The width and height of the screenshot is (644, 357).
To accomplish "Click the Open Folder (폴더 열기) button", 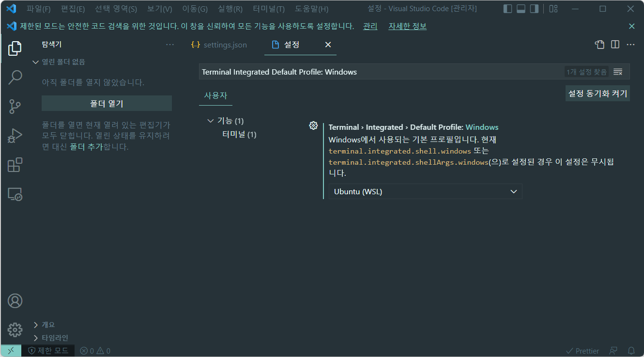I will click(107, 103).
